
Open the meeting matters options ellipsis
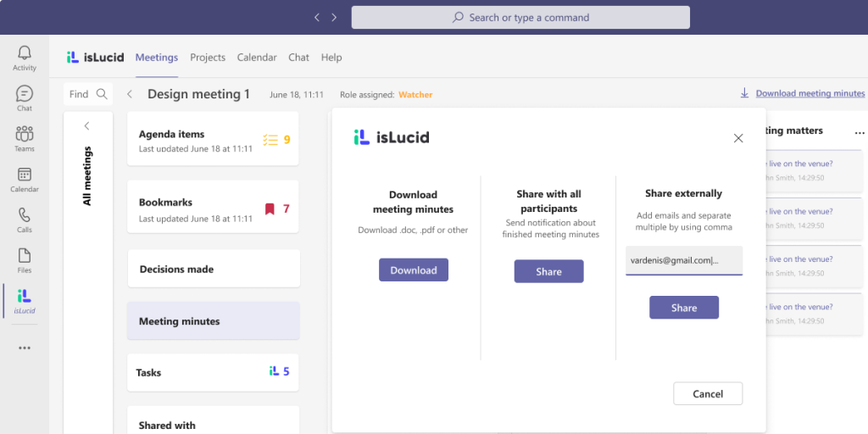tap(860, 132)
